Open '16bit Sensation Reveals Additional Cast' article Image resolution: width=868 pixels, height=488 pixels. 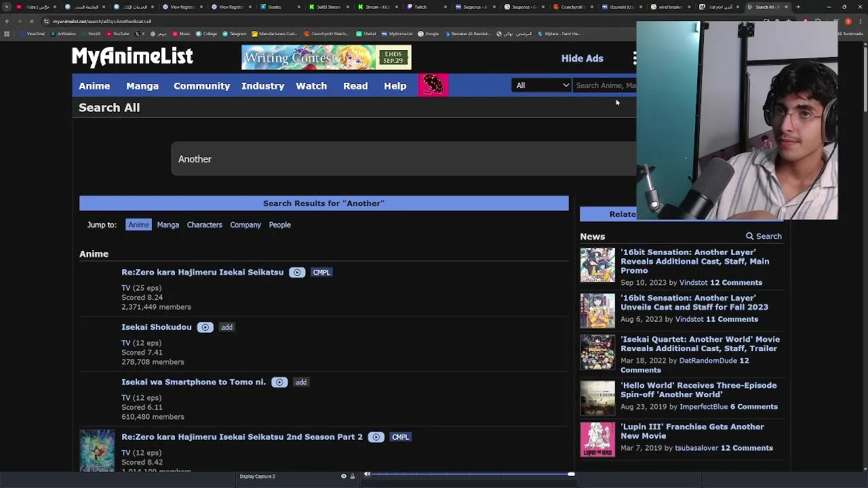point(694,261)
